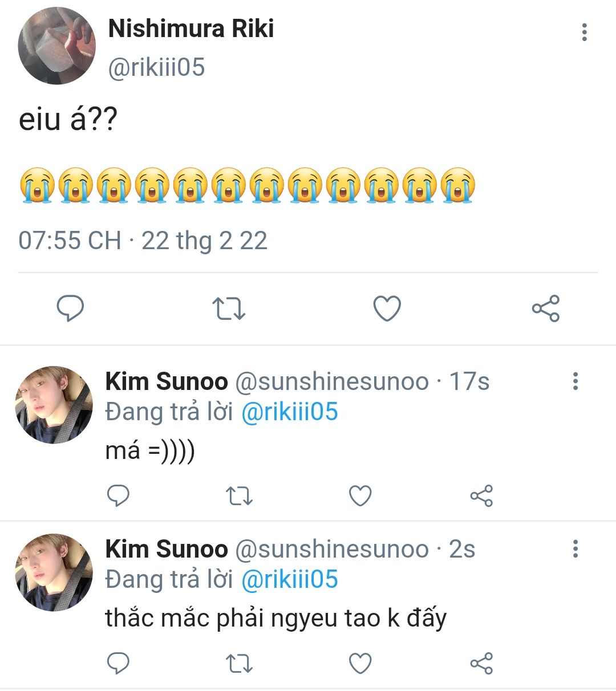Reply to the "má =))))" reply
Viewport: 616px width, 691px height.
click(119, 495)
